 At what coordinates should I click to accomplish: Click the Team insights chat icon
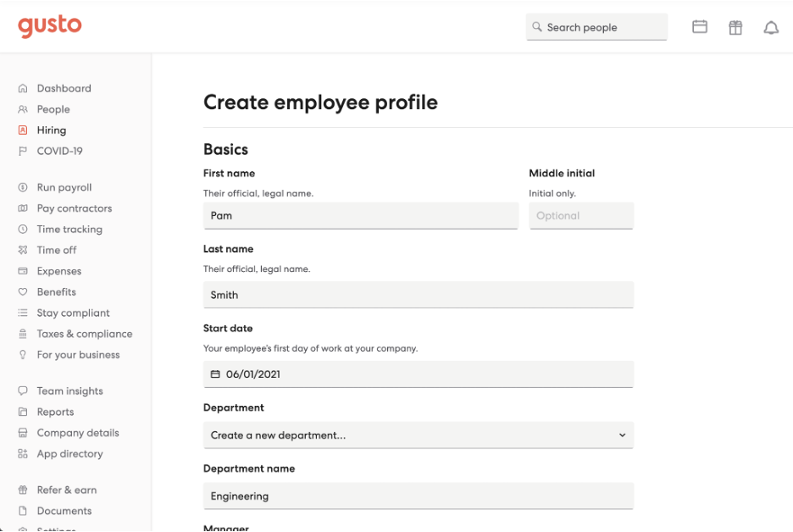23,391
